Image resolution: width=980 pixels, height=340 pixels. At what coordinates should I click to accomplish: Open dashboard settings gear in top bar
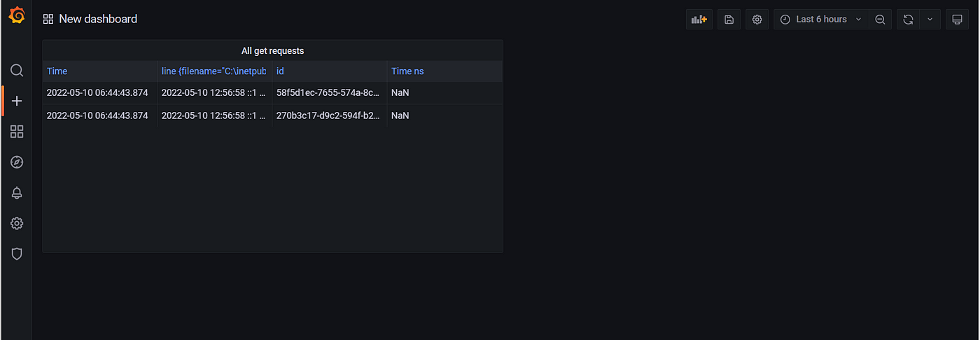757,20
